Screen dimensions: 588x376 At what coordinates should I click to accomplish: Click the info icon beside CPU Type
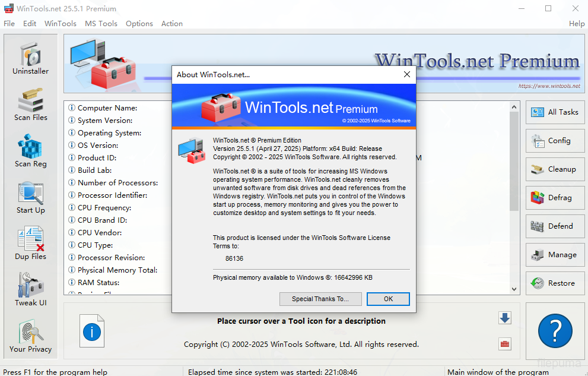click(x=72, y=245)
